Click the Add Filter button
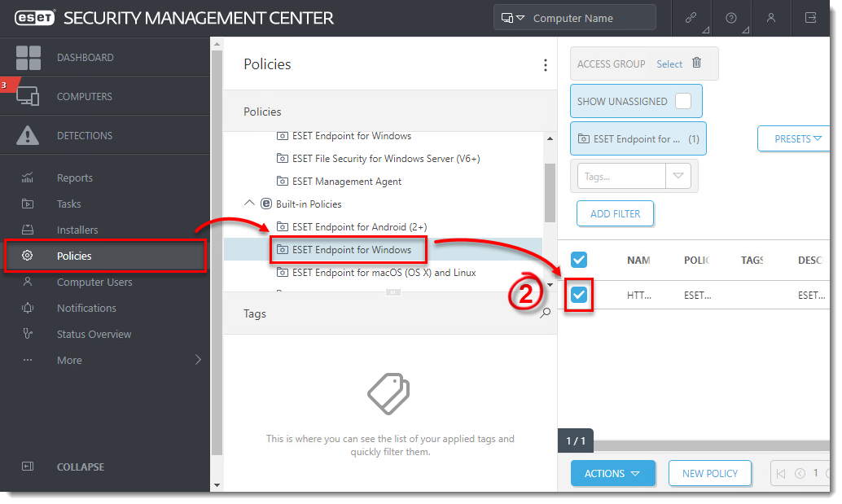842x504 pixels. (616, 213)
